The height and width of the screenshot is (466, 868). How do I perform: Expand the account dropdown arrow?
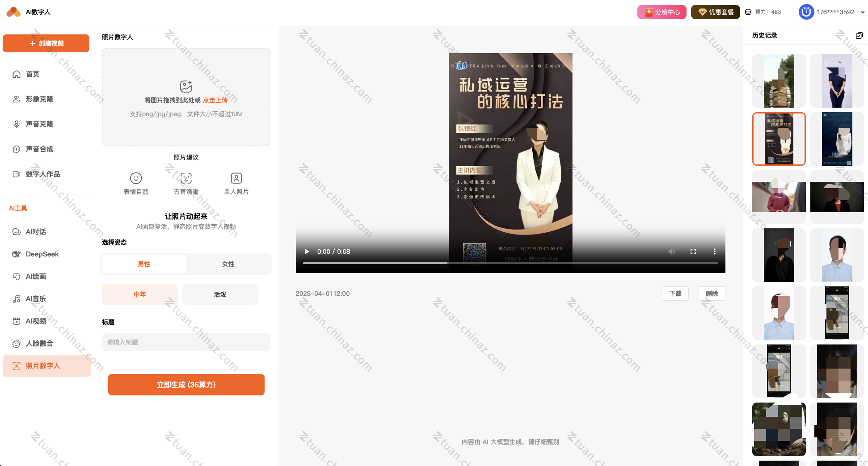(x=862, y=12)
